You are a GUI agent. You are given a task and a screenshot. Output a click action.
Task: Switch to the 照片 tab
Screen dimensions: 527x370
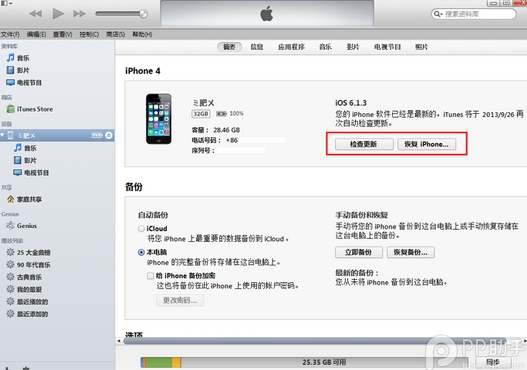[421, 47]
